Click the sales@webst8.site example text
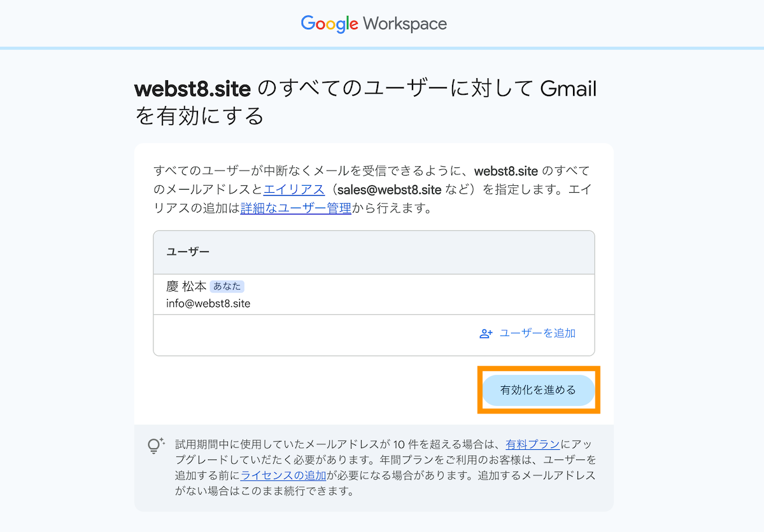This screenshot has height=532, width=764. click(390, 190)
